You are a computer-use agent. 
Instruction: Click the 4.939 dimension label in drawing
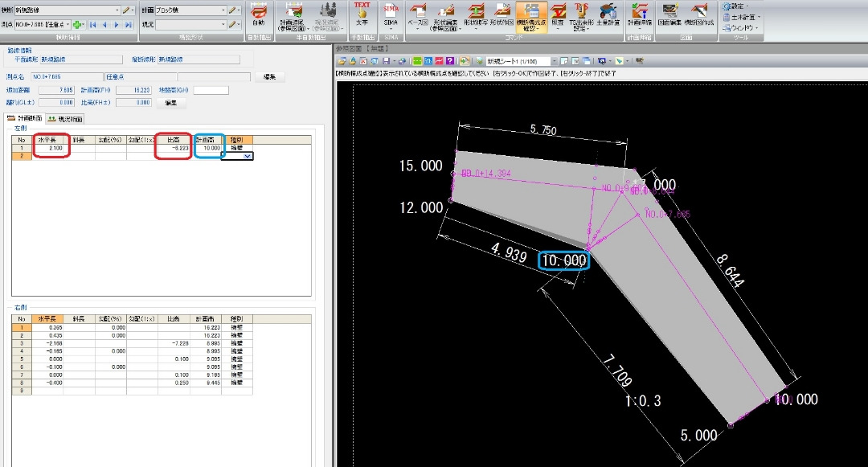[509, 253]
